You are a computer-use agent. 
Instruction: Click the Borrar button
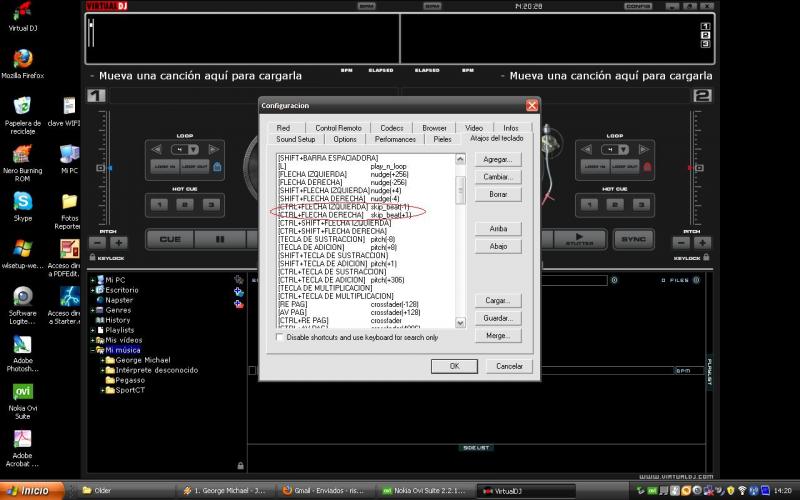pyautogui.click(x=498, y=194)
